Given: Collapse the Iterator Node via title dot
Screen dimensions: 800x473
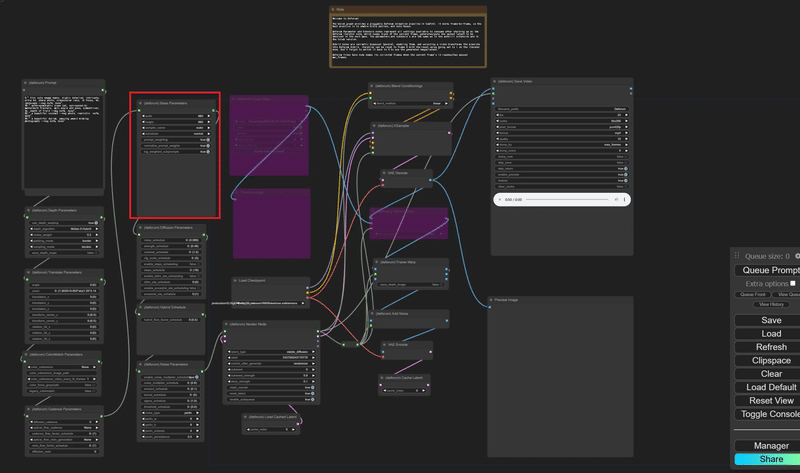Looking at the screenshot, I should pyautogui.click(x=227, y=324).
